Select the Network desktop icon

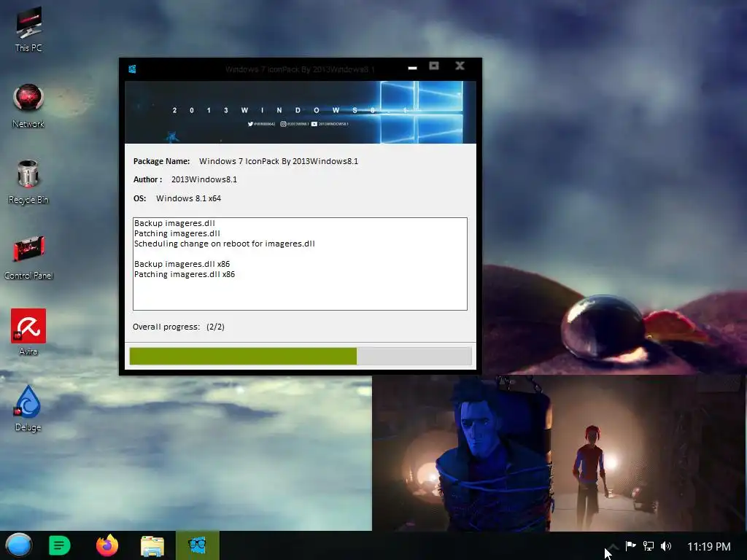point(28,106)
